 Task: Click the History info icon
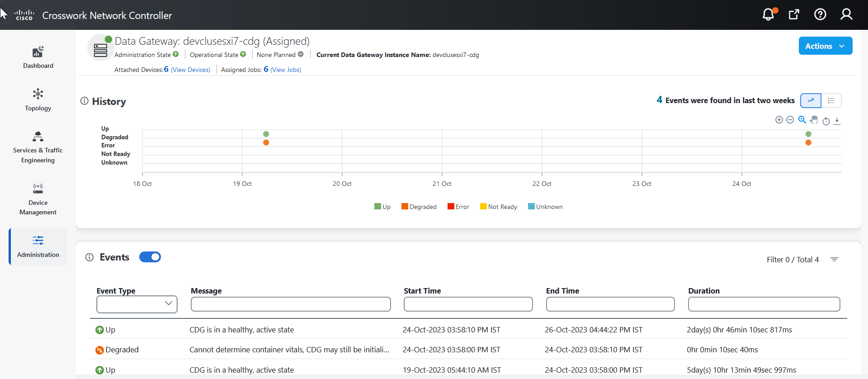click(84, 101)
